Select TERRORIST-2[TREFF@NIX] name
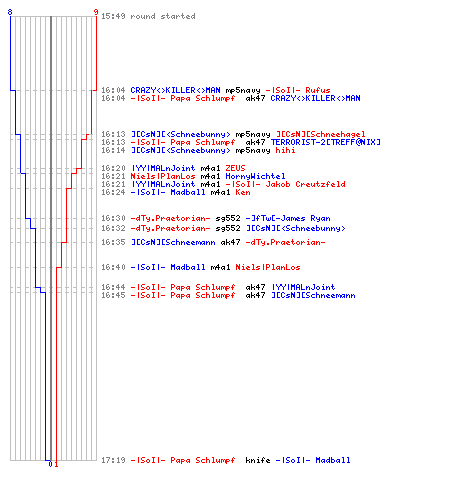This screenshot has width=450, height=500. click(x=325, y=142)
